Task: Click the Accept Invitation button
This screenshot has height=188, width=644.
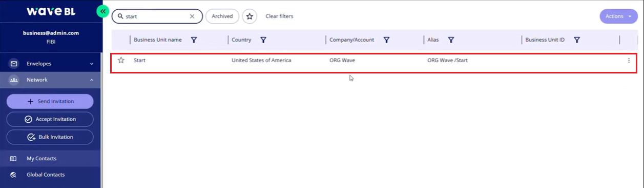Action: (50, 119)
